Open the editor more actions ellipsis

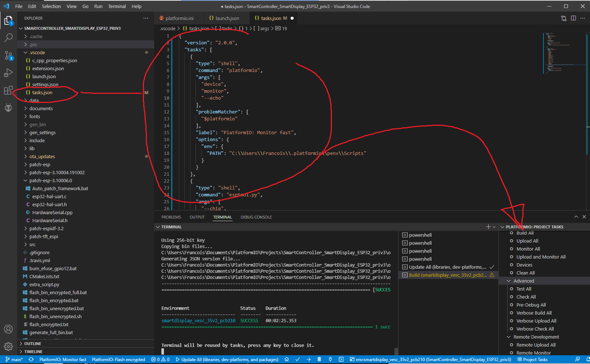(x=583, y=18)
